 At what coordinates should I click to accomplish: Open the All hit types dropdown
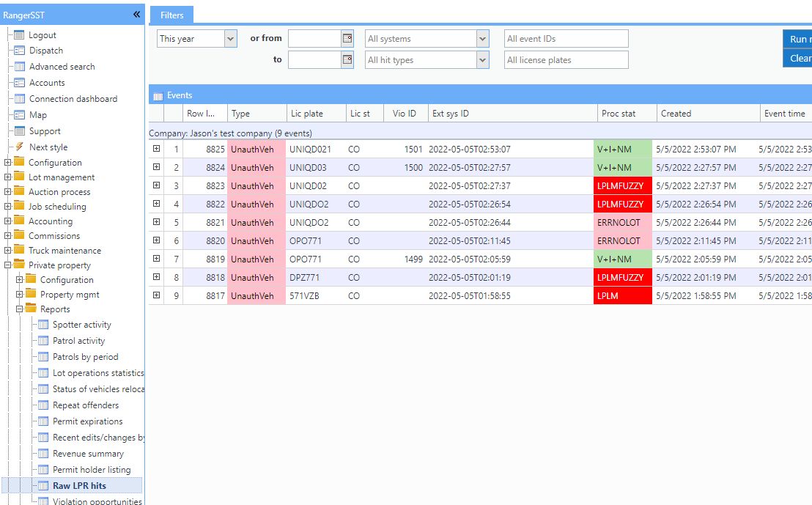point(482,60)
